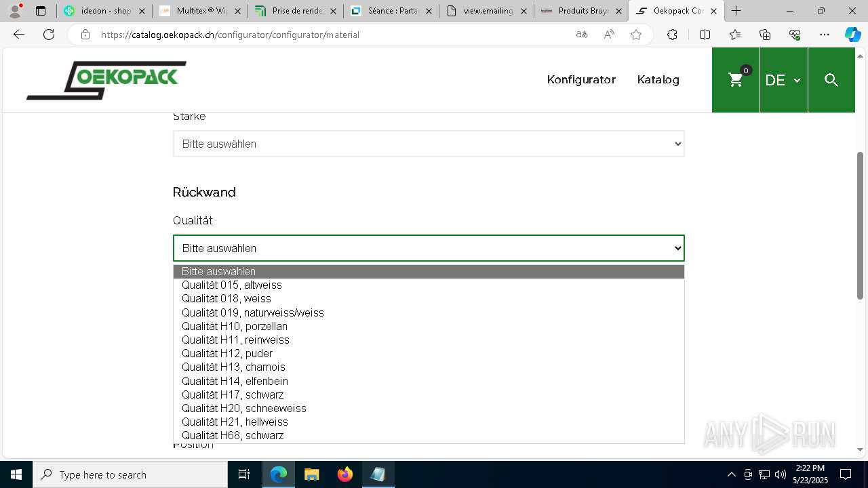Open Windows Start menu
The height and width of the screenshot is (488, 868).
[16, 474]
